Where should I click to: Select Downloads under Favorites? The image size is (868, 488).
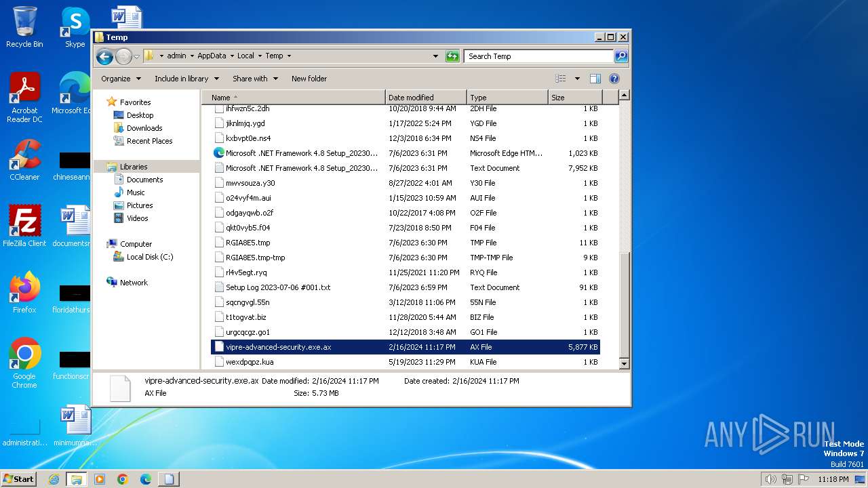click(x=144, y=128)
